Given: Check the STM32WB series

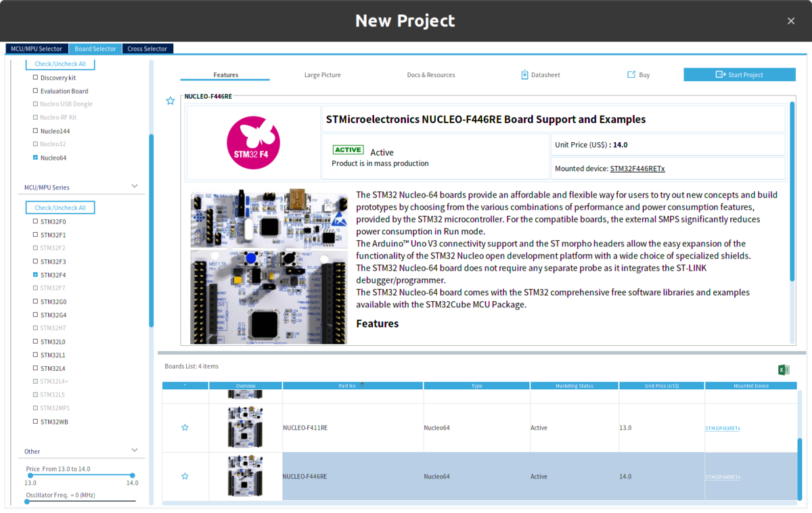Looking at the screenshot, I should 36,422.
